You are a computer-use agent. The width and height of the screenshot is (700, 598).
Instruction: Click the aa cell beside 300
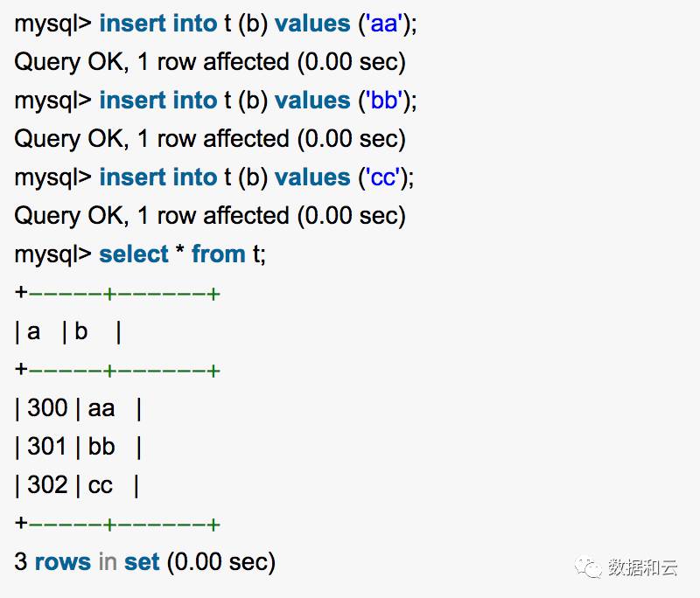(x=101, y=408)
